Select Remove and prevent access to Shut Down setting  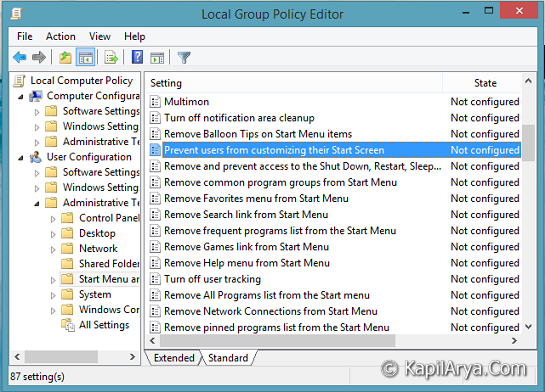[x=335, y=166]
